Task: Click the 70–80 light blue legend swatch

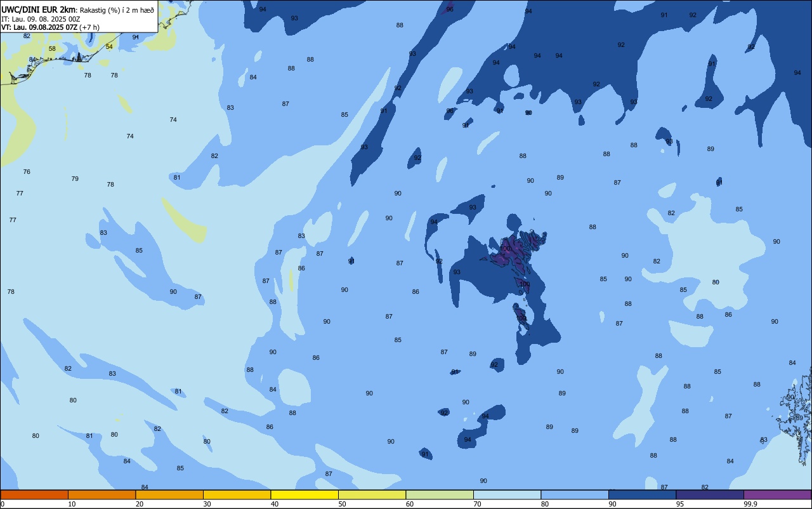Action: 507,494
